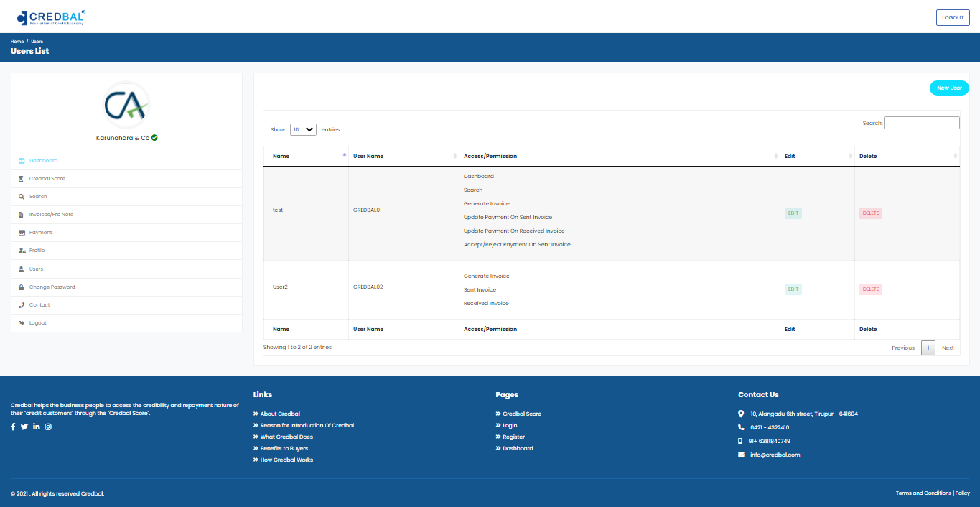Click the envelope icon beside info@credbal.com

point(741,455)
